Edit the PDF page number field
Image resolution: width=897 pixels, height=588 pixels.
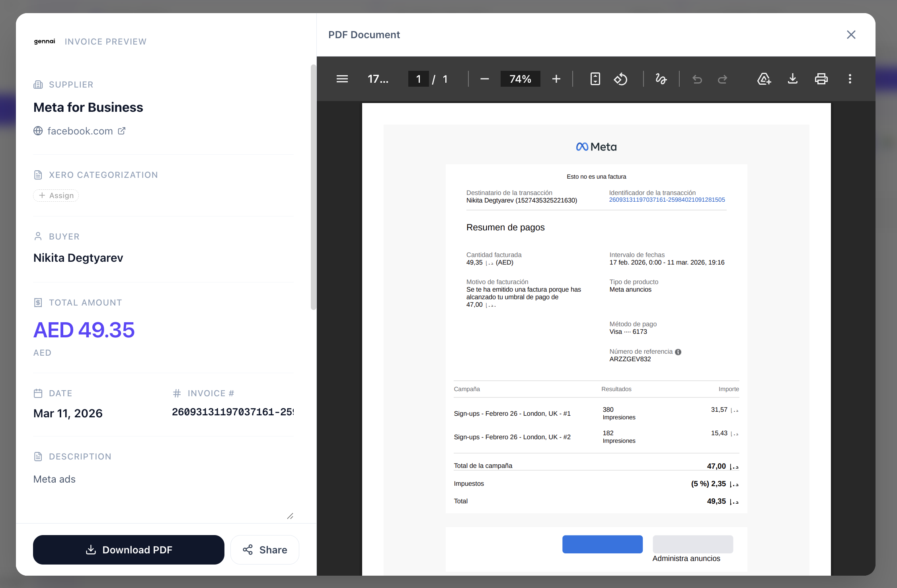click(418, 79)
